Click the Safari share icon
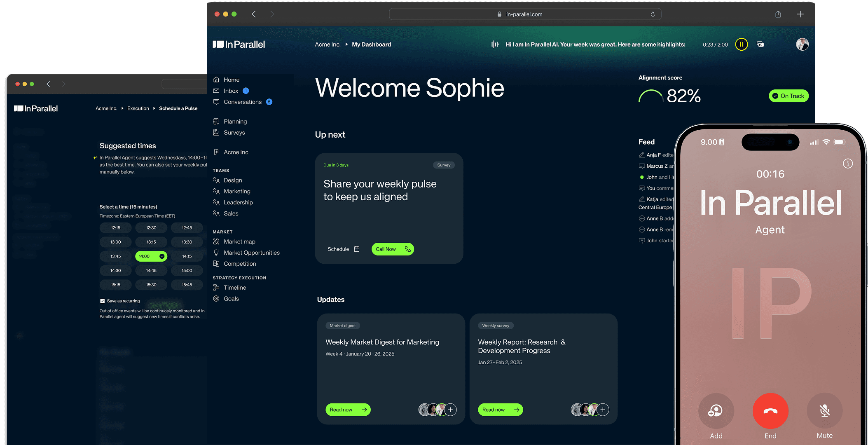The image size is (868, 445). [x=778, y=14]
